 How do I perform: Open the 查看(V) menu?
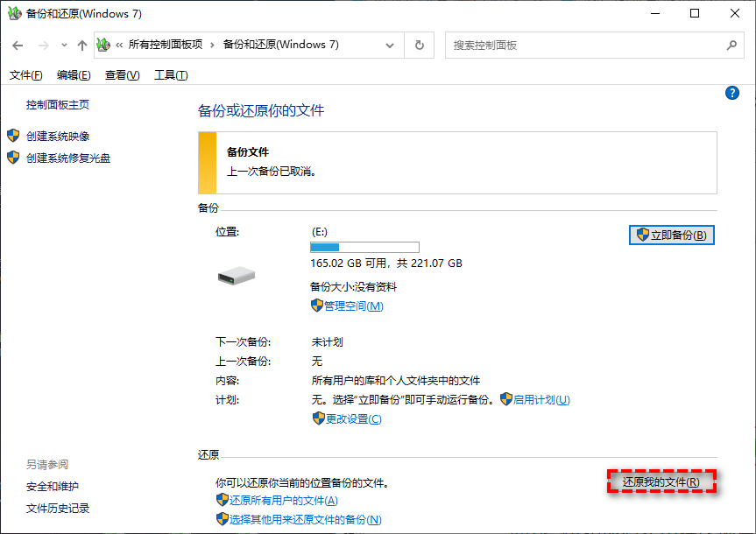(123, 75)
